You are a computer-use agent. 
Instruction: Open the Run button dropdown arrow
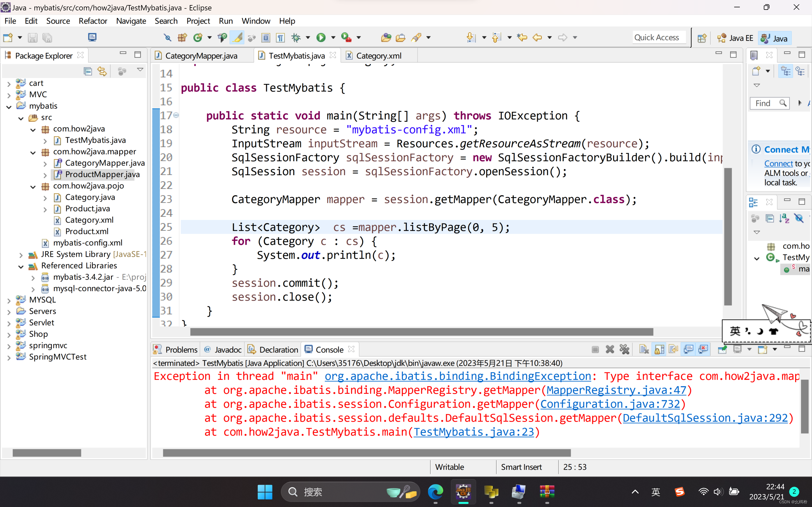[333, 37]
